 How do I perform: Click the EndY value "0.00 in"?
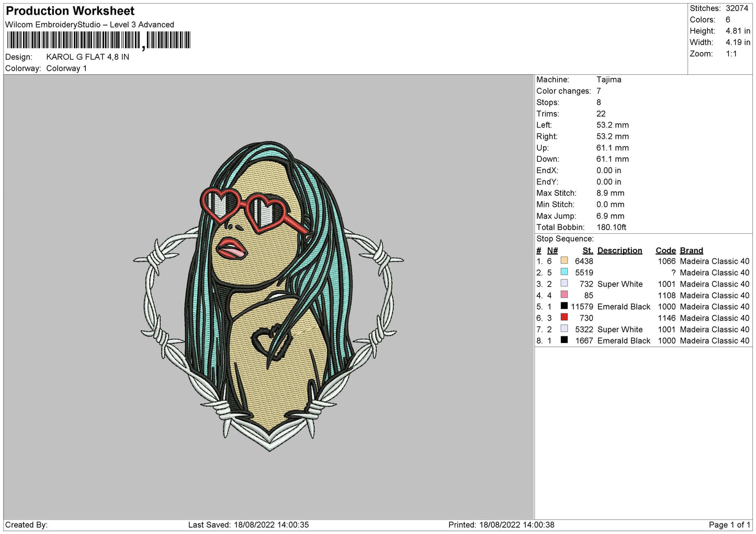(x=609, y=182)
